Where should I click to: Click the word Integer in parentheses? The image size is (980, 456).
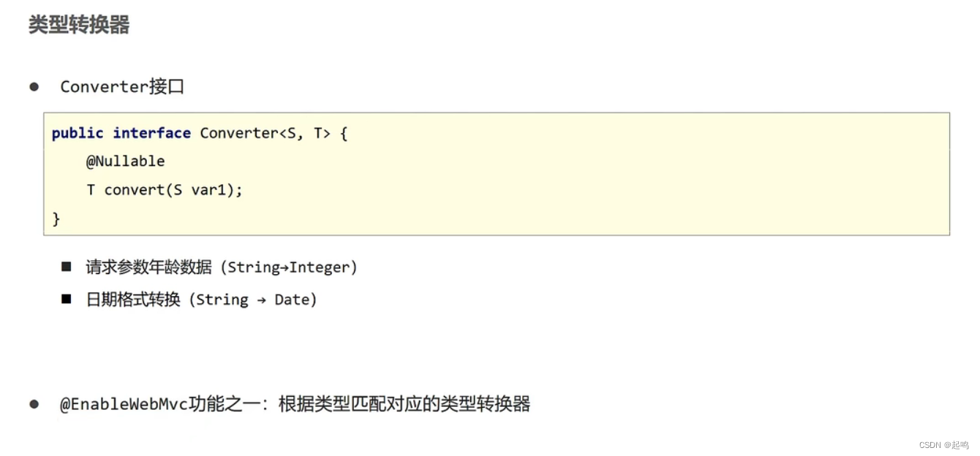(x=320, y=267)
